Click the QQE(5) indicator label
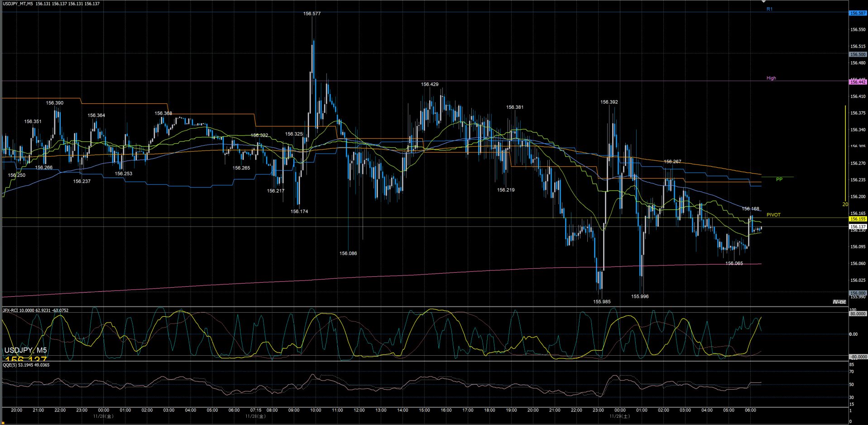The width and height of the screenshot is (868, 425). (x=26, y=365)
